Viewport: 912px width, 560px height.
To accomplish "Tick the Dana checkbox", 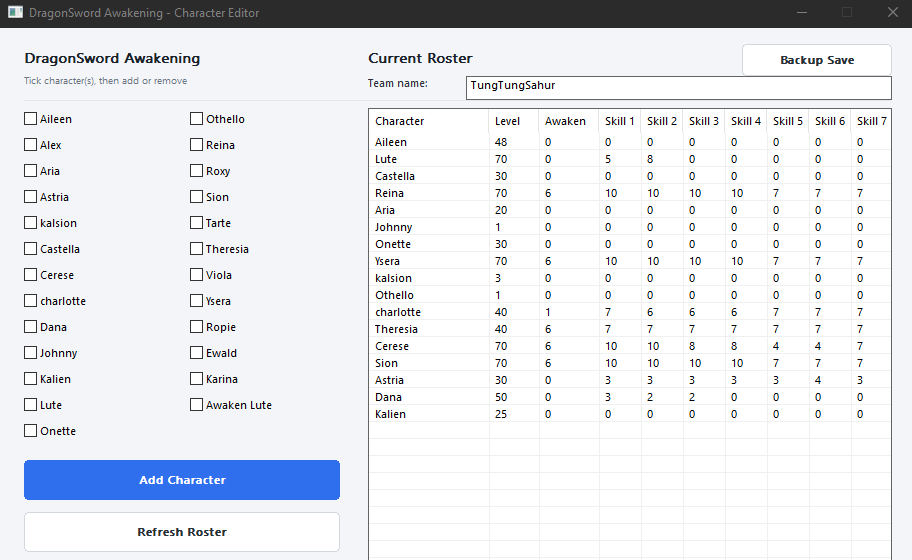I will [x=30, y=327].
